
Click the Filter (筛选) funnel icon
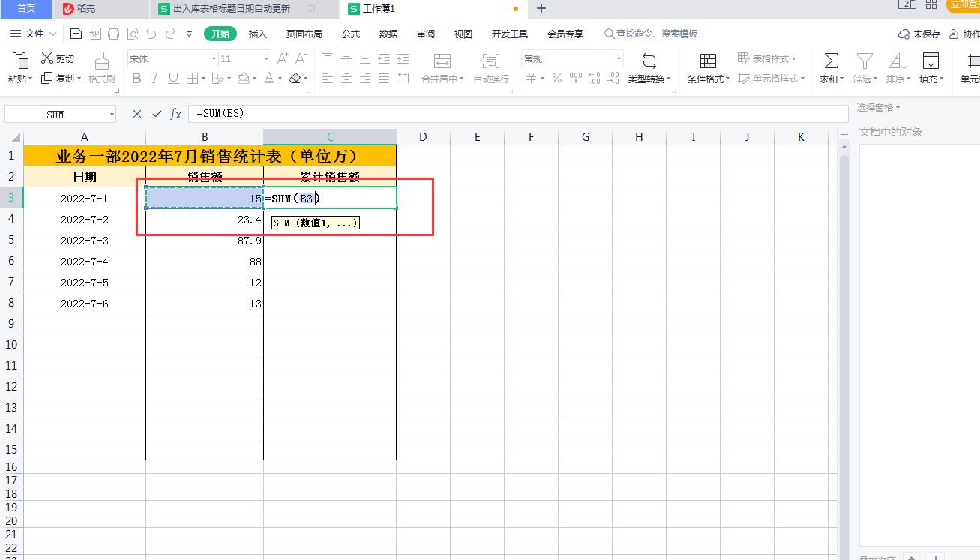(x=865, y=61)
